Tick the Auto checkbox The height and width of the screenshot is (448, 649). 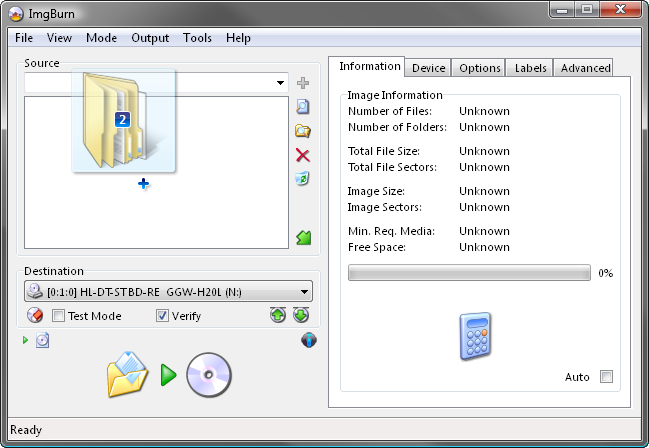(x=606, y=377)
